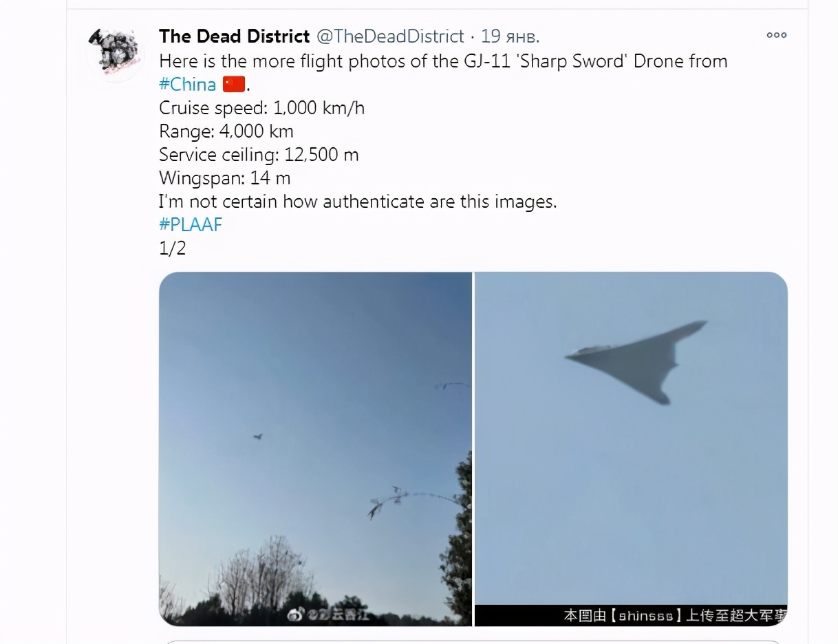Click The Dead District profile avatar

(115, 53)
